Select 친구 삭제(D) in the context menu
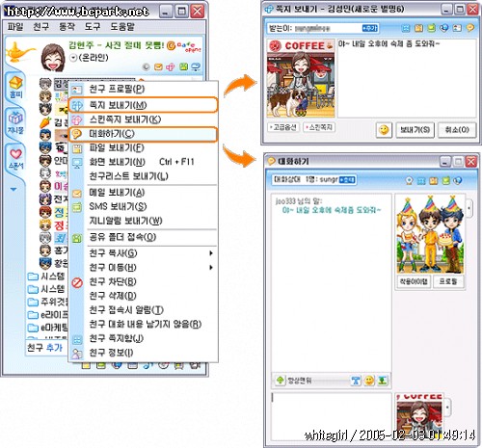Viewport: 482px width, 448px height. [x=143, y=296]
